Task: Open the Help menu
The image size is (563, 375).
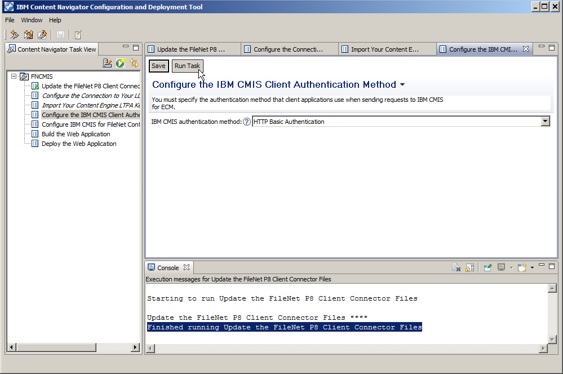Action: pyautogui.click(x=55, y=20)
